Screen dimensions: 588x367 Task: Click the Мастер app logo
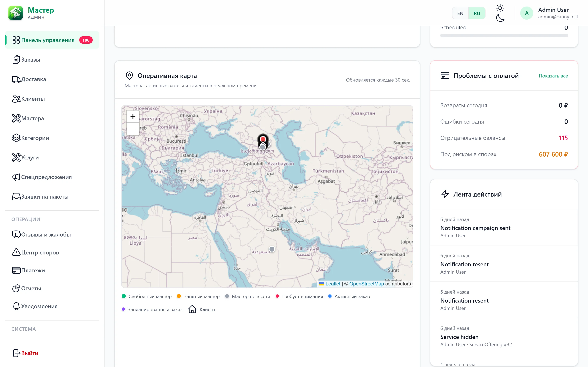point(16,13)
